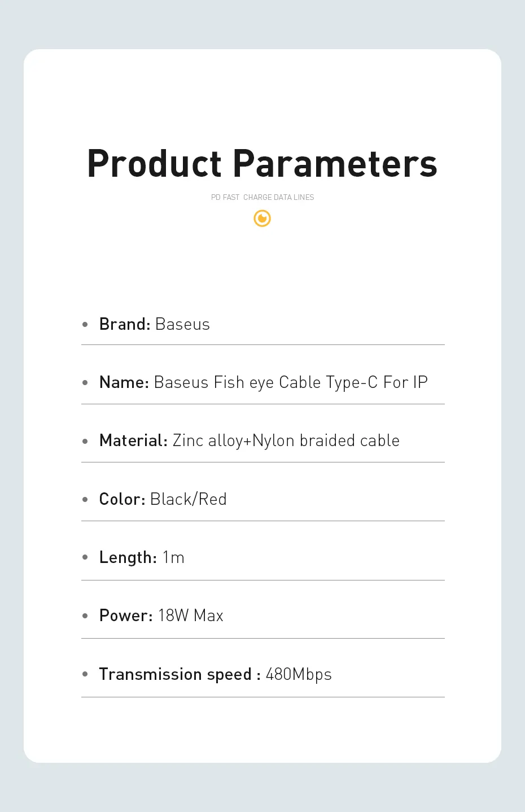Click the 1m length value
Viewport: 525px width, 812px height.
tap(173, 557)
